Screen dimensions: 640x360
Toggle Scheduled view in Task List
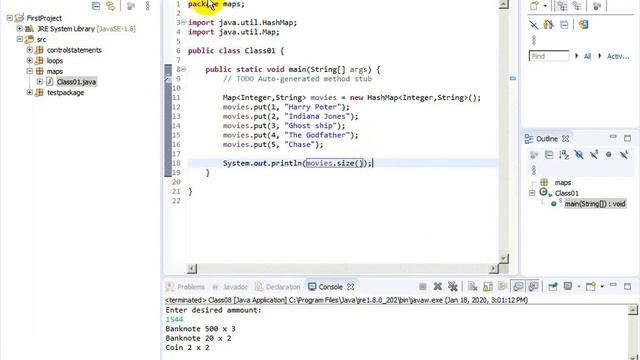577,6
